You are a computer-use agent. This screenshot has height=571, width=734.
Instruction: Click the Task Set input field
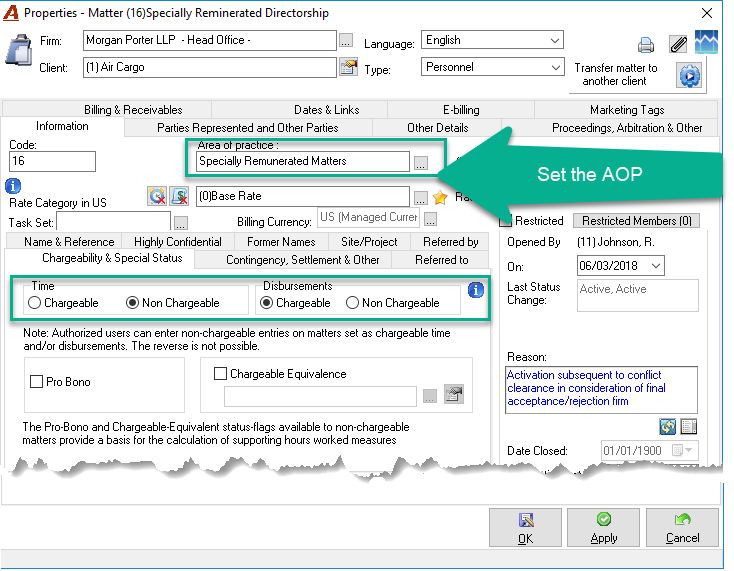[113, 221]
